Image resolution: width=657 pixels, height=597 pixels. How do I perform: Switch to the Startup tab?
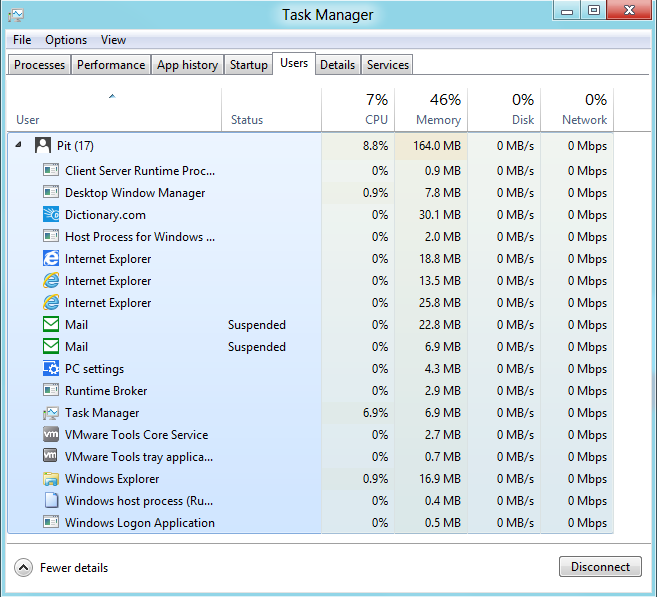248,65
